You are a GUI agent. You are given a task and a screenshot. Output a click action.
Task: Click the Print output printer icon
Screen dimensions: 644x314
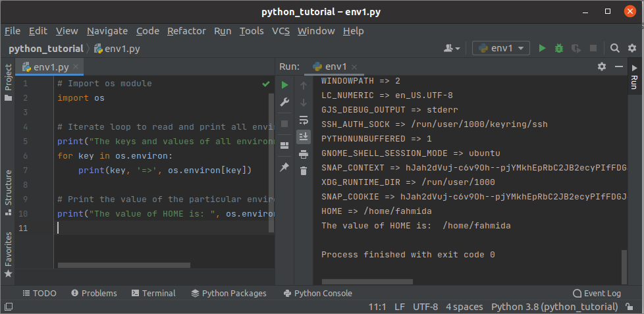click(x=304, y=154)
